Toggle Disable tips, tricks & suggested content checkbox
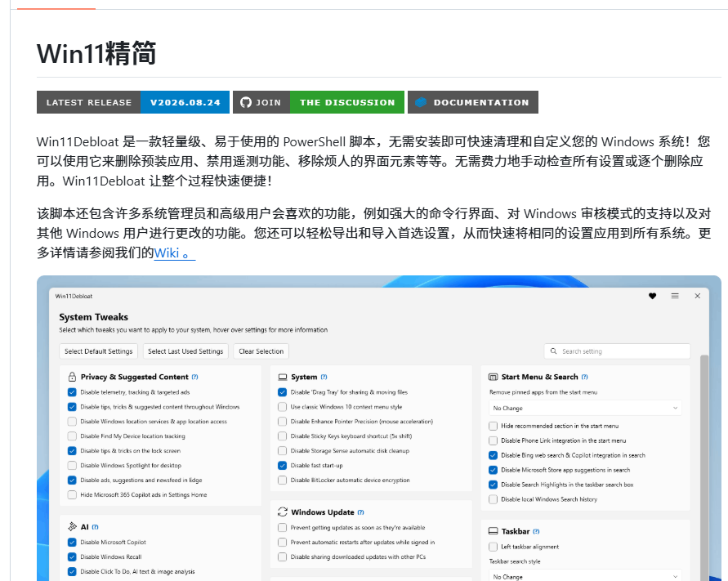The image size is (728, 581). 72,407
